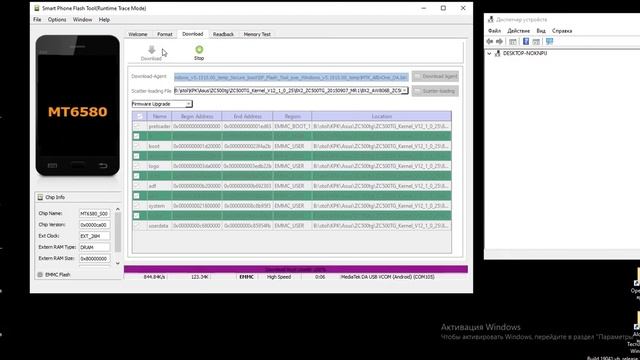Click the properties sheet icon right of blue help icon
640x360 pixels.
click(x=536, y=42)
